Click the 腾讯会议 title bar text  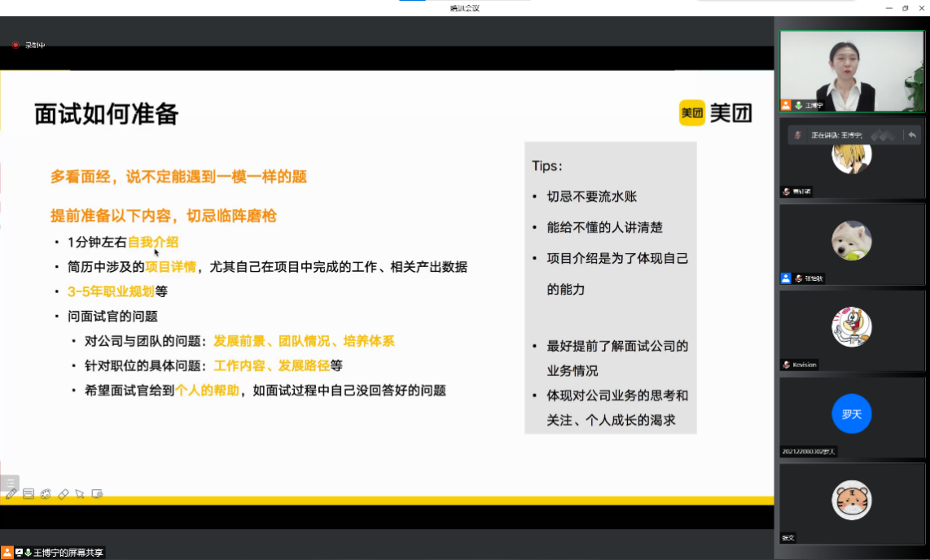(465, 7)
